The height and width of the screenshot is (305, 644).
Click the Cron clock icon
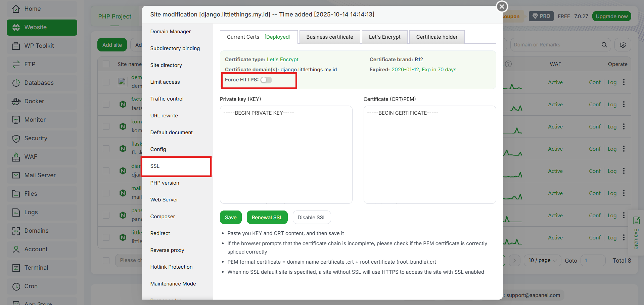coord(16,286)
